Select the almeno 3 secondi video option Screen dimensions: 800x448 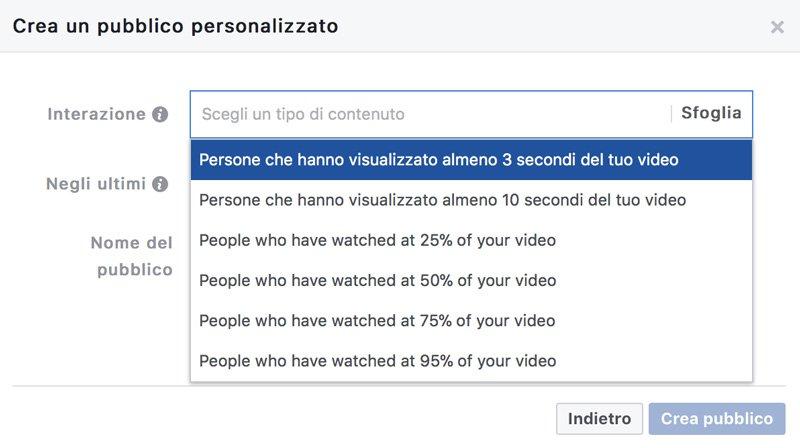(471, 160)
